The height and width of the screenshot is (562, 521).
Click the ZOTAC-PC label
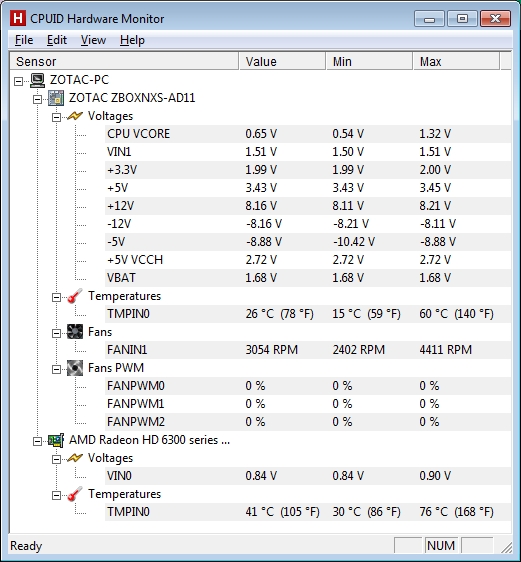pyautogui.click(x=79, y=80)
